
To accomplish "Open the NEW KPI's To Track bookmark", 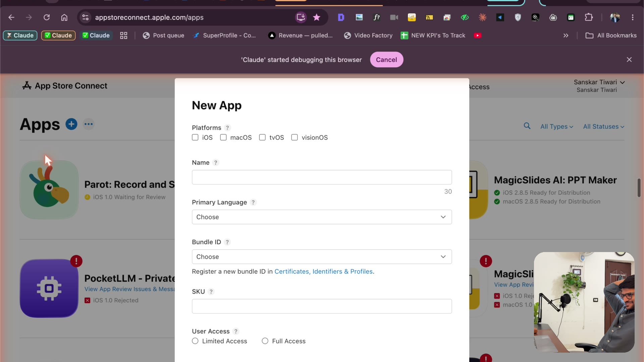I will (433, 36).
